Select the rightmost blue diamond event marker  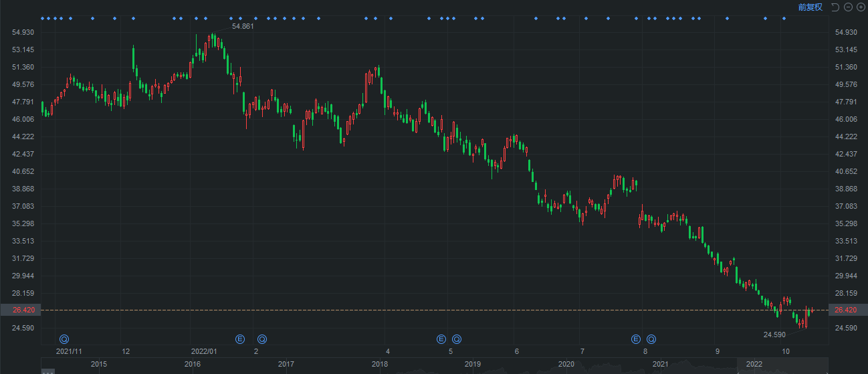pyautogui.click(x=784, y=18)
